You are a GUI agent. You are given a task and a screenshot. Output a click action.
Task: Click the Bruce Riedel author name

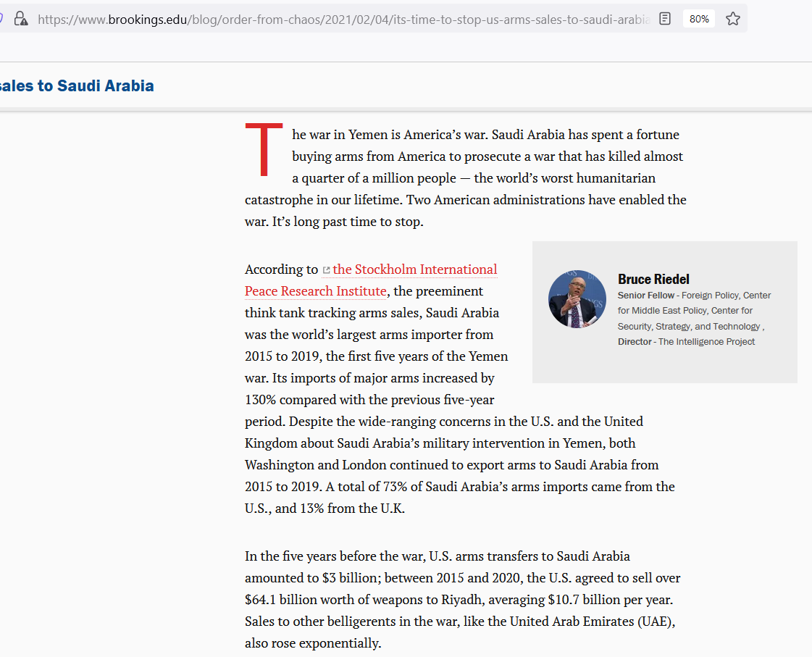[x=653, y=279]
